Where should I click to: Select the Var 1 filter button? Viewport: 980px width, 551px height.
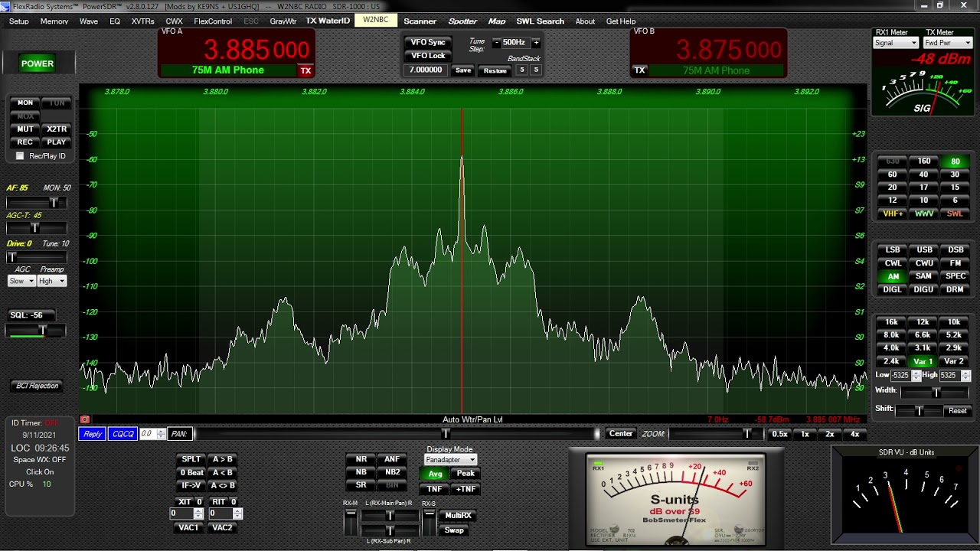[923, 361]
